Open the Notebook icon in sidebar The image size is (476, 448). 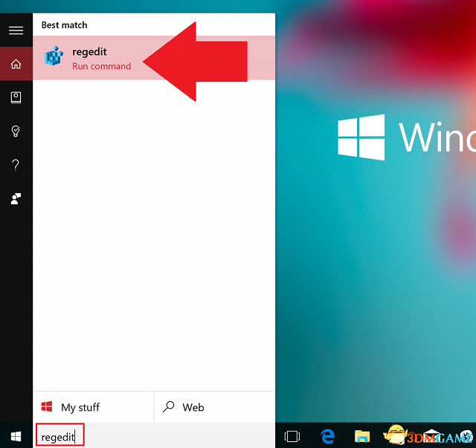16,97
